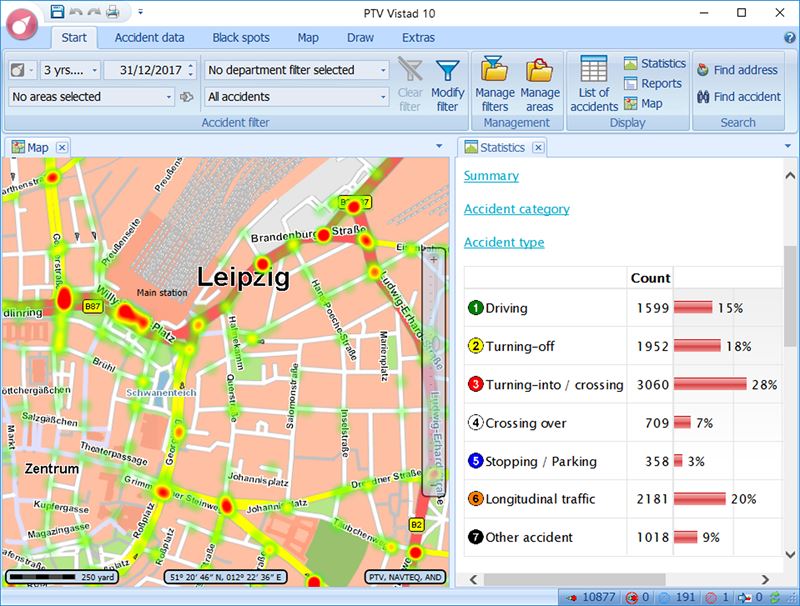Click the Summary link in Statistics
The width and height of the screenshot is (800, 606).
click(491, 176)
